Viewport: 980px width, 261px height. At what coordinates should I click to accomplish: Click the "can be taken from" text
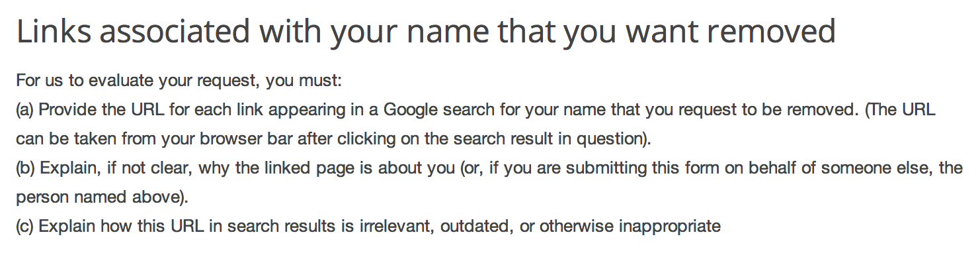pyautogui.click(x=83, y=140)
